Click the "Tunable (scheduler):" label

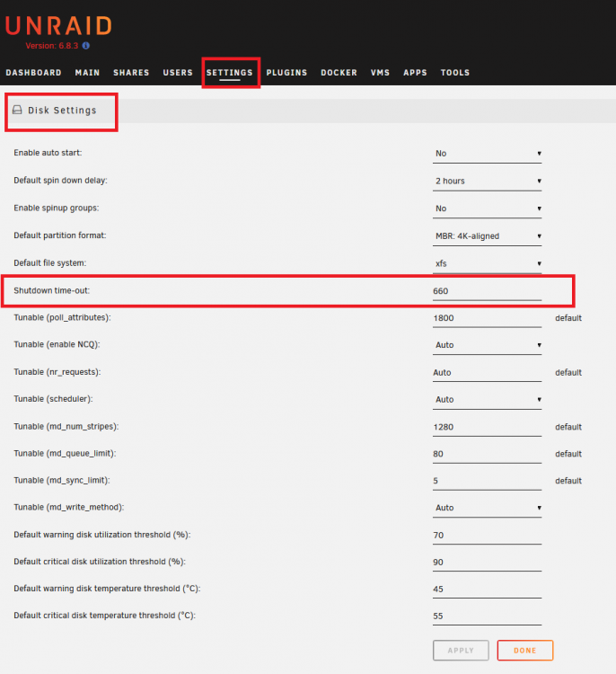pyautogui.click(x=53, y=399)
